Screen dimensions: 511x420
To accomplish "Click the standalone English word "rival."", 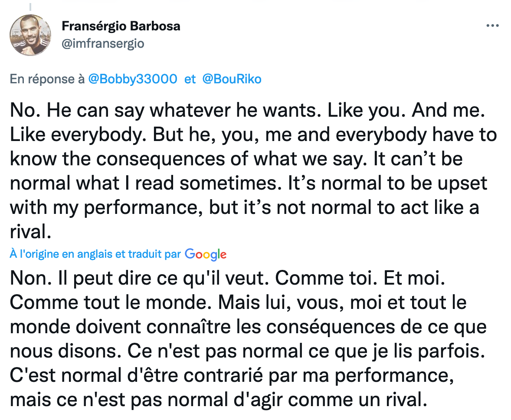I will click(31, 232).
